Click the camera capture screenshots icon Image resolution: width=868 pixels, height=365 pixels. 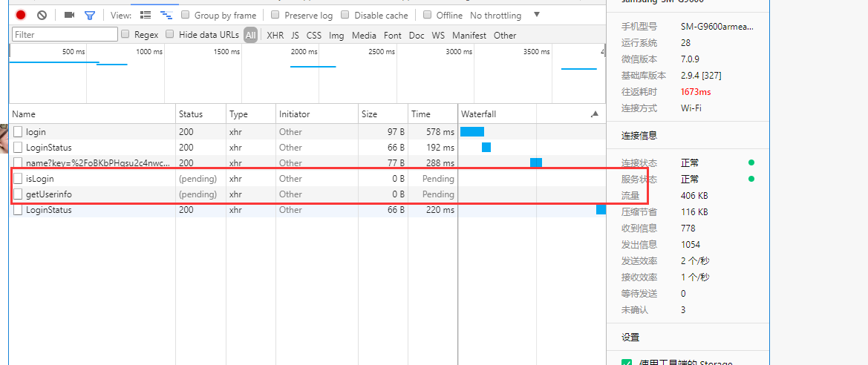pyautogui.click(x=69, y=15)
